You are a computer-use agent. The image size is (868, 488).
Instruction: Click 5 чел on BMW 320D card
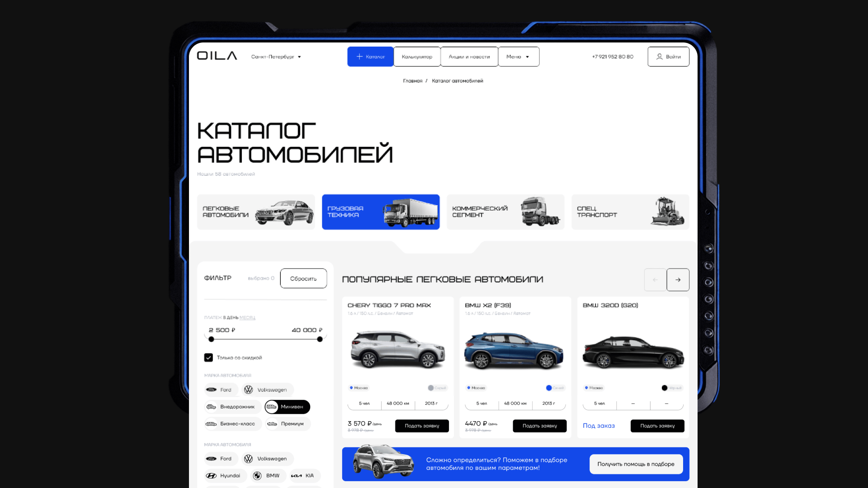(599, 404)
